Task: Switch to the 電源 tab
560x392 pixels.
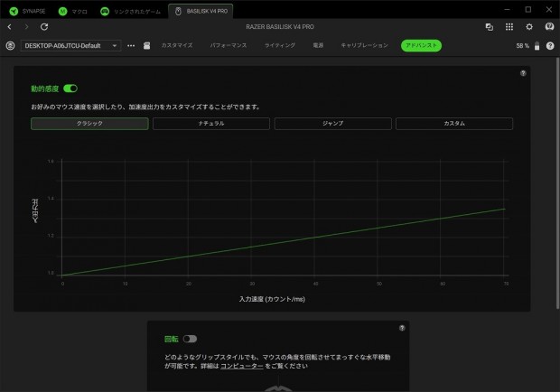Action: click(x=318, y=45)
